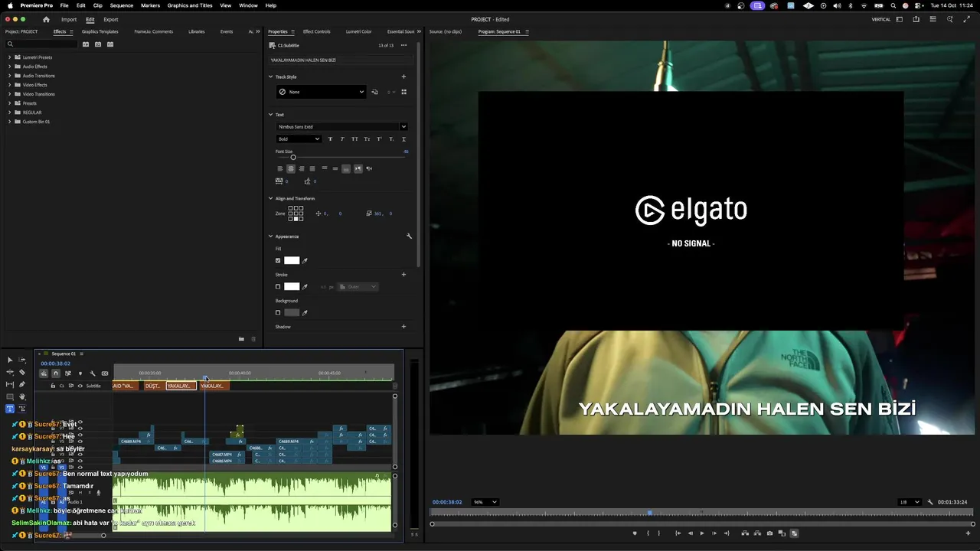The width and height of the screenshot is (980, 551).
Task: Open the Button Editor plus icon
Action: [x=968, y=533]
